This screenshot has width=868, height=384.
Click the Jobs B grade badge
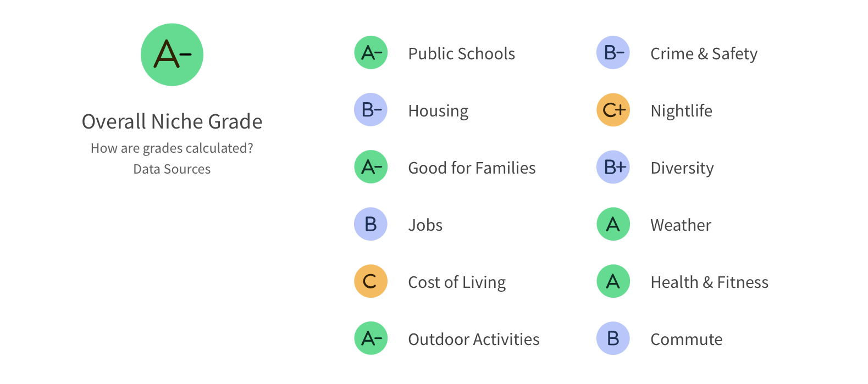click(371, 224)
